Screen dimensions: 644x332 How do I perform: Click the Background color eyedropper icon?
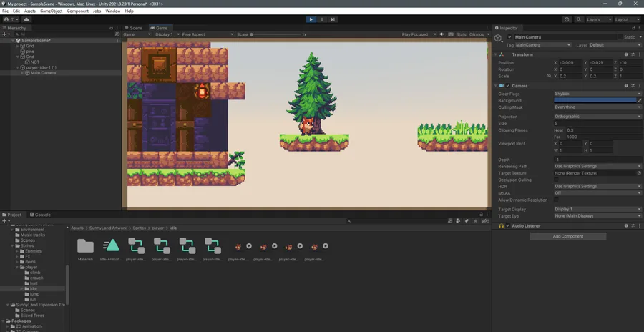tap(640, 100)
